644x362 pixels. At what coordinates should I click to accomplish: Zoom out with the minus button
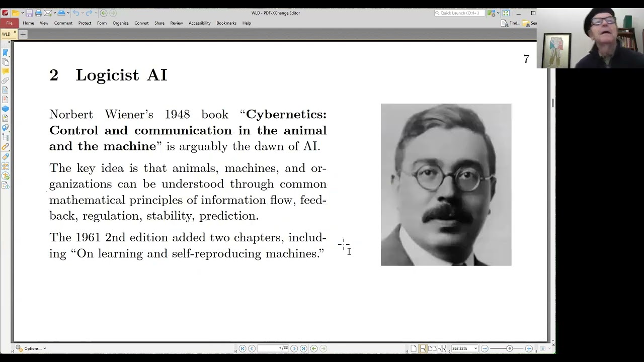tap(485, 348)
